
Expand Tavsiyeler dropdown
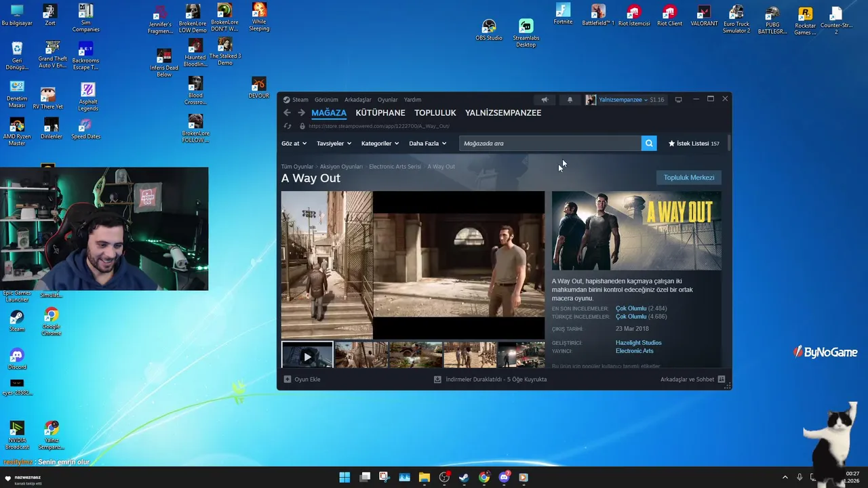(x=334, y=144)
